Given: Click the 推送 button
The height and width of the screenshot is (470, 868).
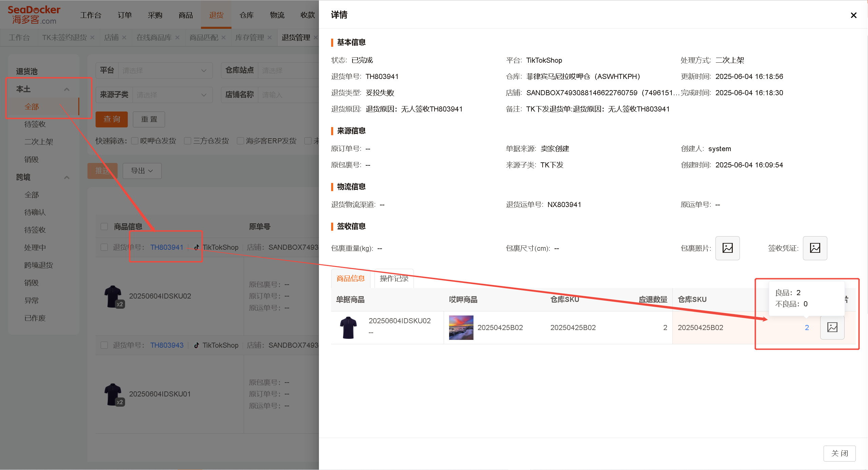Looking at the screenshot, I should [102, 171].
